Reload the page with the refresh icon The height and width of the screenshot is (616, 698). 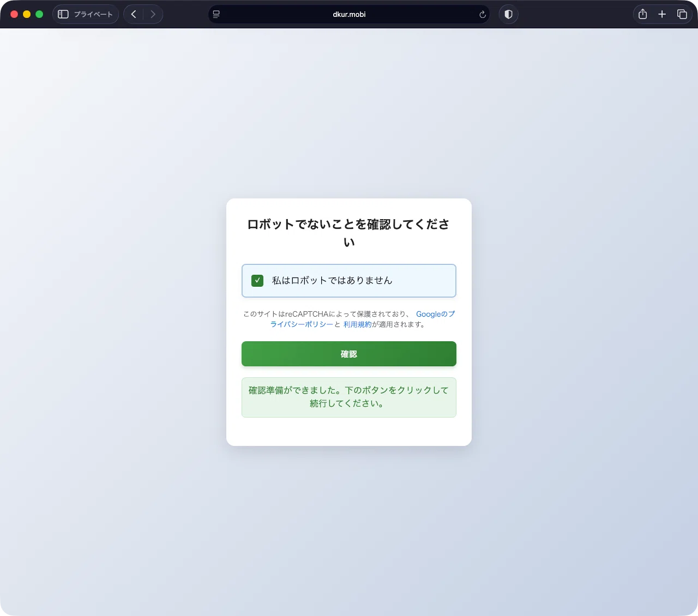coord(483,15)
